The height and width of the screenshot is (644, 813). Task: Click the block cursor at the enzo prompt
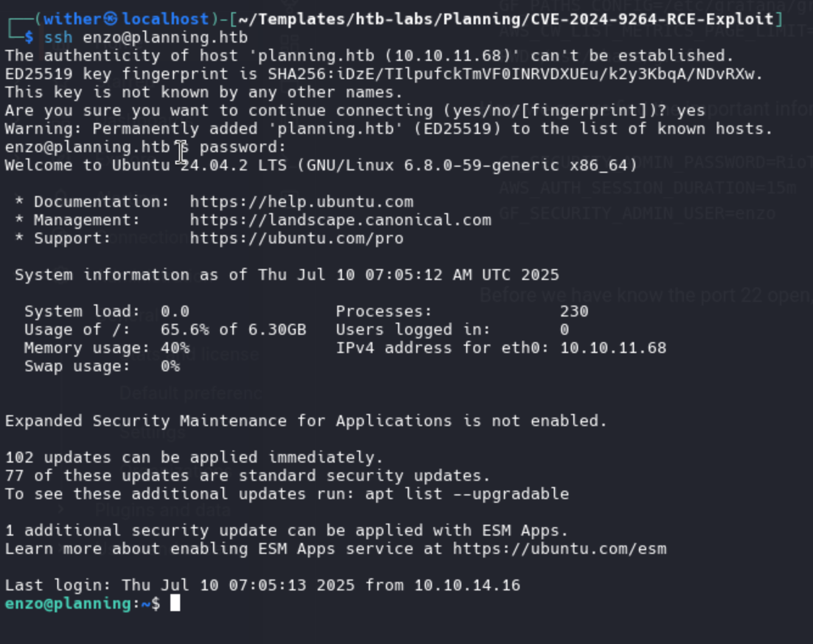click(175, 603)
